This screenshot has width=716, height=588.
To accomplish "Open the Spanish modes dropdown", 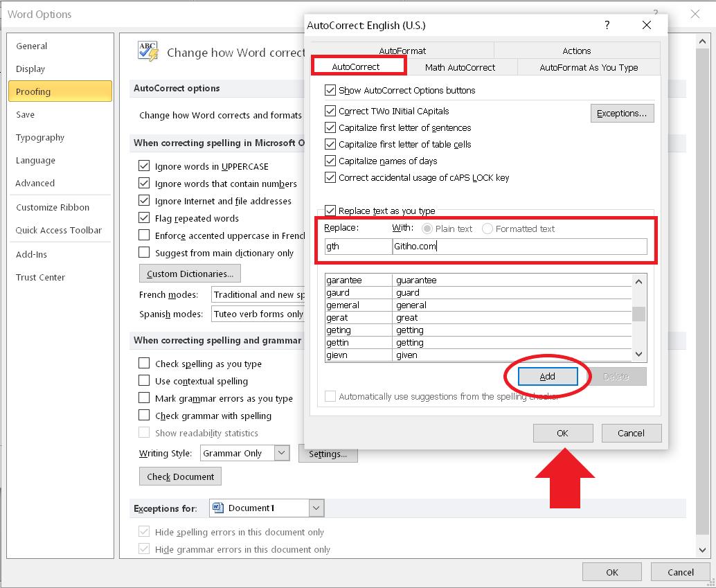I will (258, 314).
